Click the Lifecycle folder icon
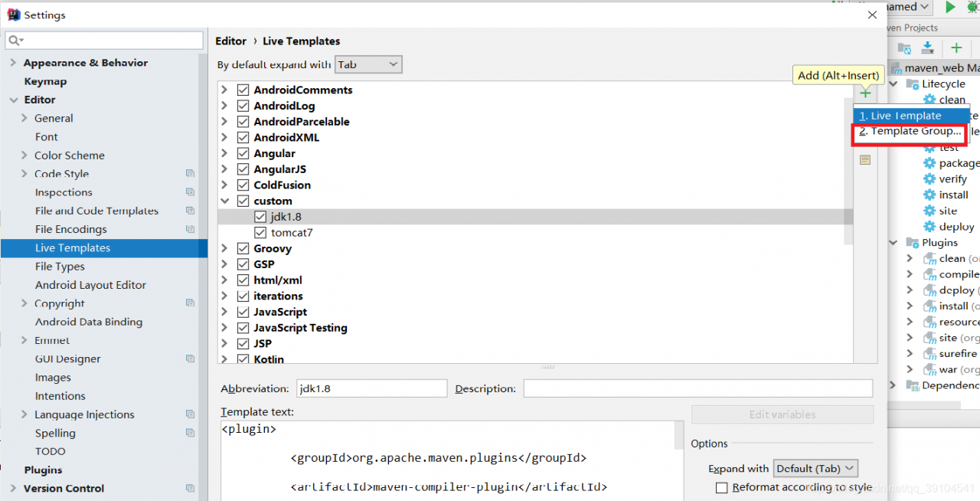 913,83
